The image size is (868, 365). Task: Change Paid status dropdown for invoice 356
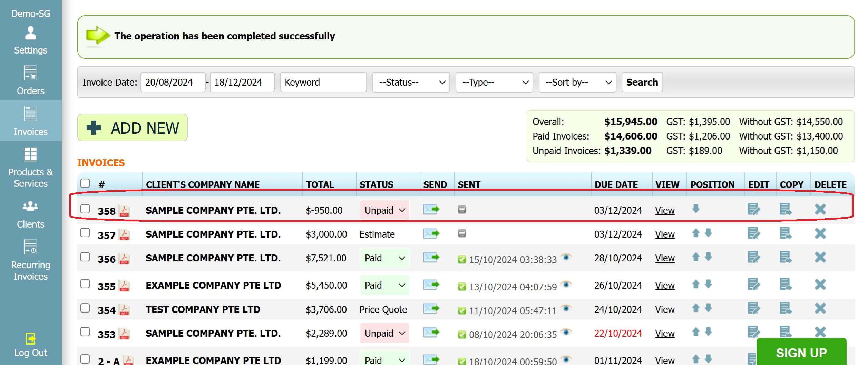pyautogui.click(x=384, y=258)
